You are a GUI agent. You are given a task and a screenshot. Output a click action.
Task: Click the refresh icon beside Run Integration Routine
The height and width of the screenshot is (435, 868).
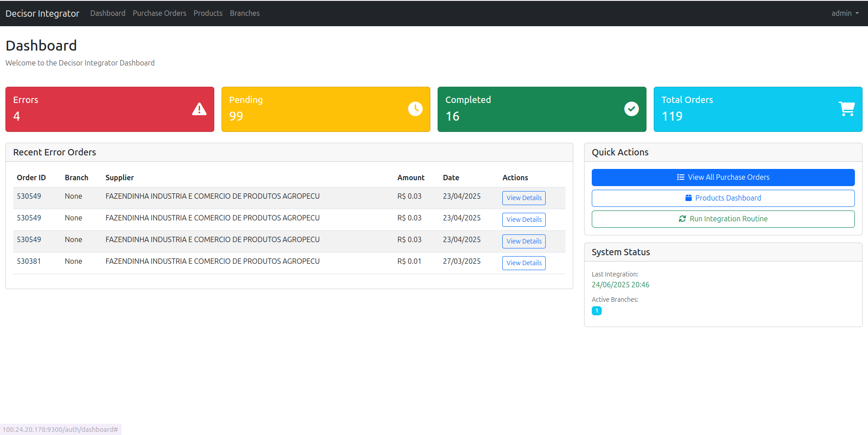click(x=682, y=219)
